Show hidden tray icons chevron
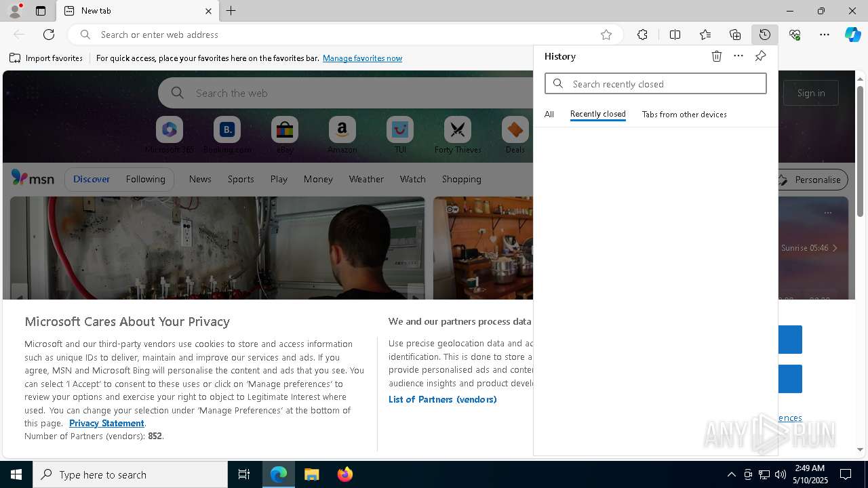Screen dimensions: 868x488 (x=731, y=474)
